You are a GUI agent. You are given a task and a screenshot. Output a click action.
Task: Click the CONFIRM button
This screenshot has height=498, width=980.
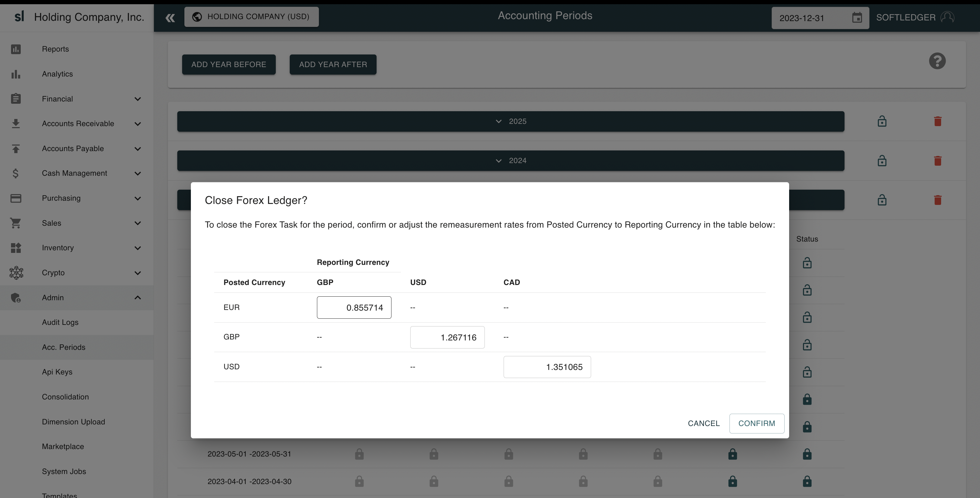click(756, 423)
